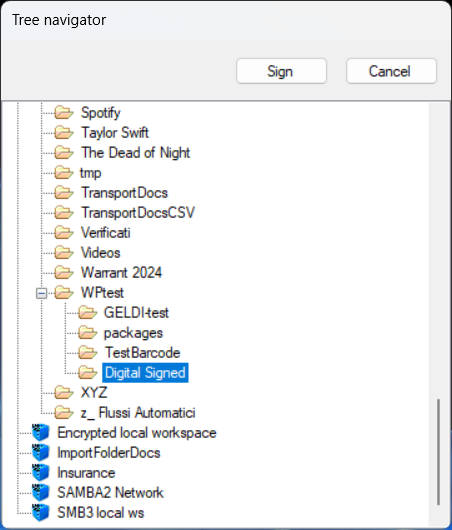452x530 pixels.
Task: Collapse the WPtest folder node
Action: point(42,293)
